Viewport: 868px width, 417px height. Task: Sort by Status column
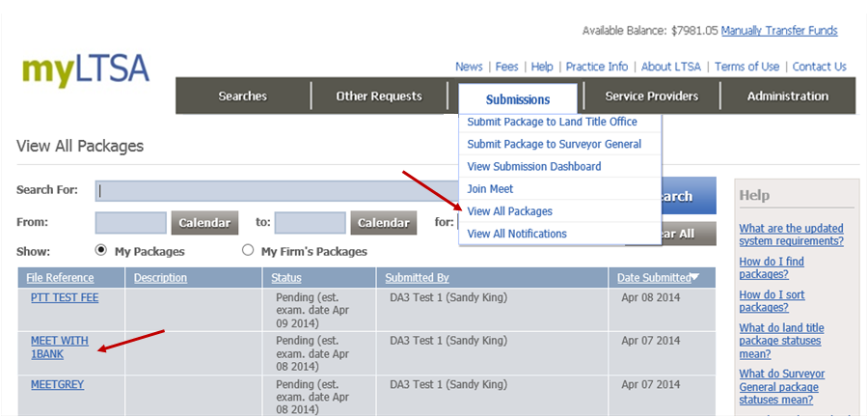(x=286, y=278)
